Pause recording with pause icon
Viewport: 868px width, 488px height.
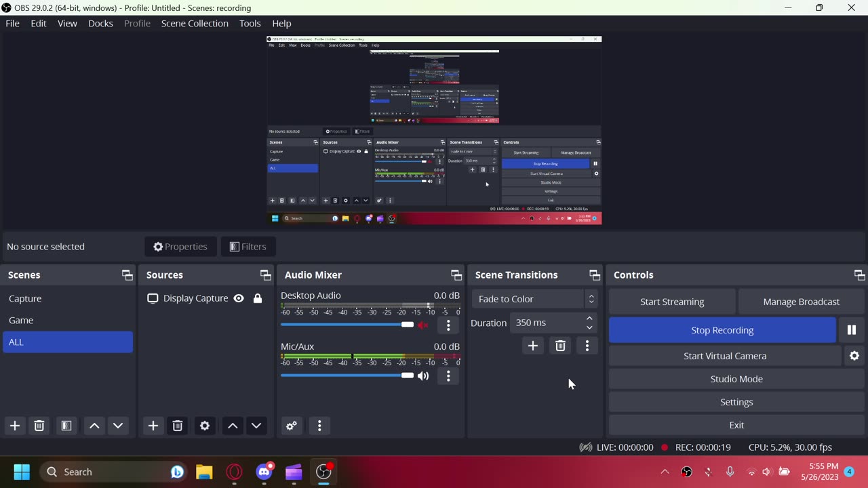(852, 330)
